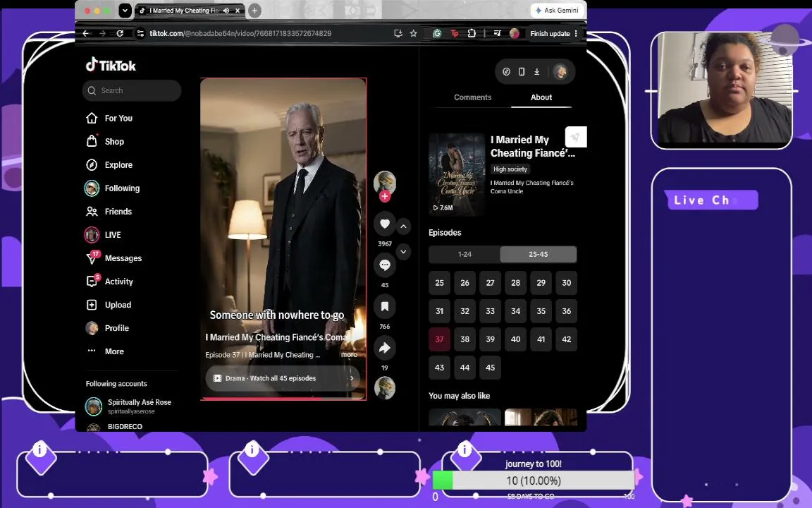Open Chrome tab search dropdown
812x508 pixels.
tap(125, 11)
